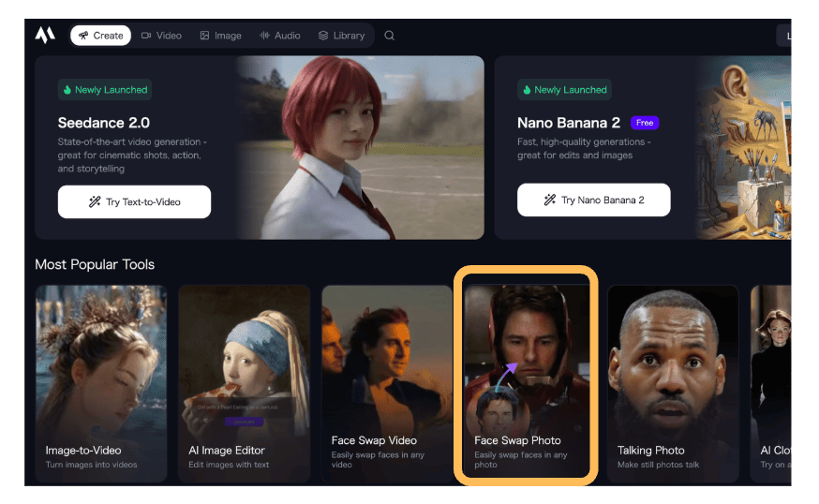
Task: Open the Talking Photo tool card
Action: (672, 383)
